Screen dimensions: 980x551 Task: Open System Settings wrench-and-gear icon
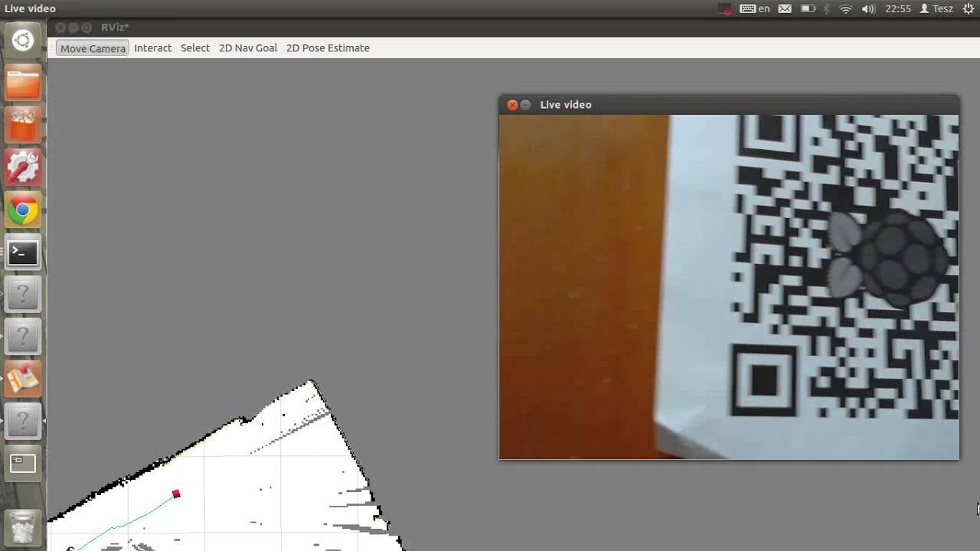(23, 167)
